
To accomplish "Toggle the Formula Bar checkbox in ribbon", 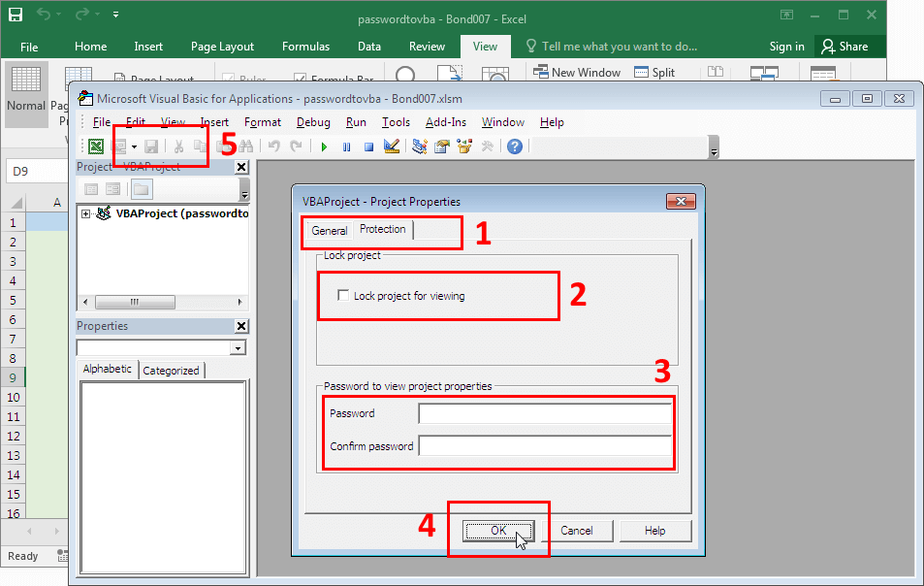I will [301, 80].
